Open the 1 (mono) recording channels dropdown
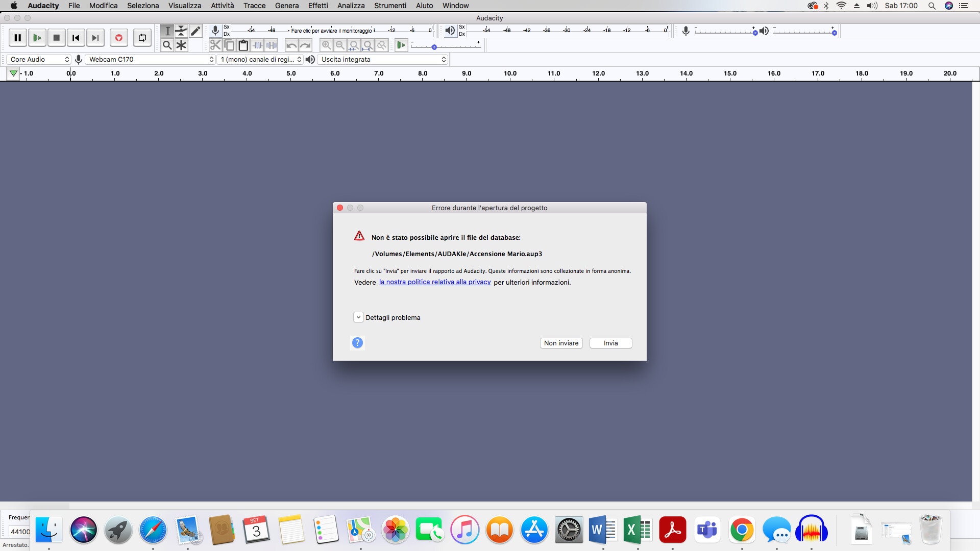The image size is (980, 551). 260,60
